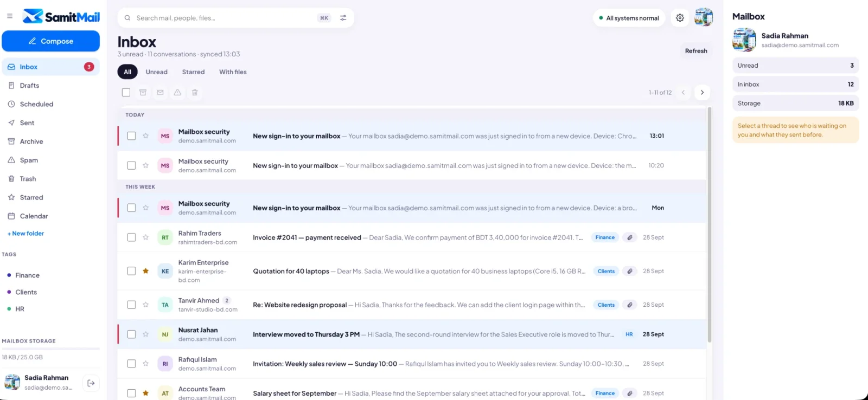Check the Rafiqul Islam invitation checkbox
868x400 pixels.
tap(131, 364)
